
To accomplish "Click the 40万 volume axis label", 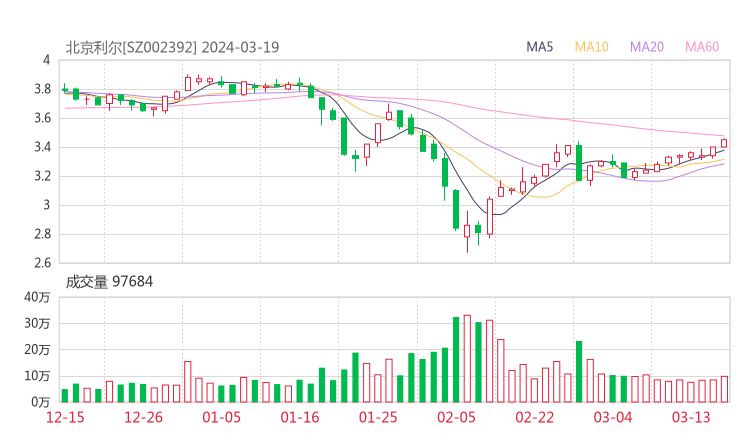I will (37, 297).
